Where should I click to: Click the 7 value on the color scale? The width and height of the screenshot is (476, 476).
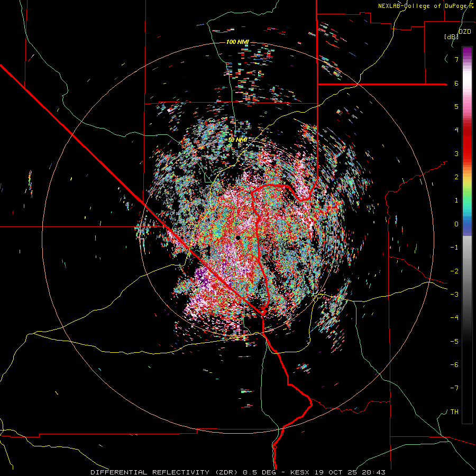(456, 59)
